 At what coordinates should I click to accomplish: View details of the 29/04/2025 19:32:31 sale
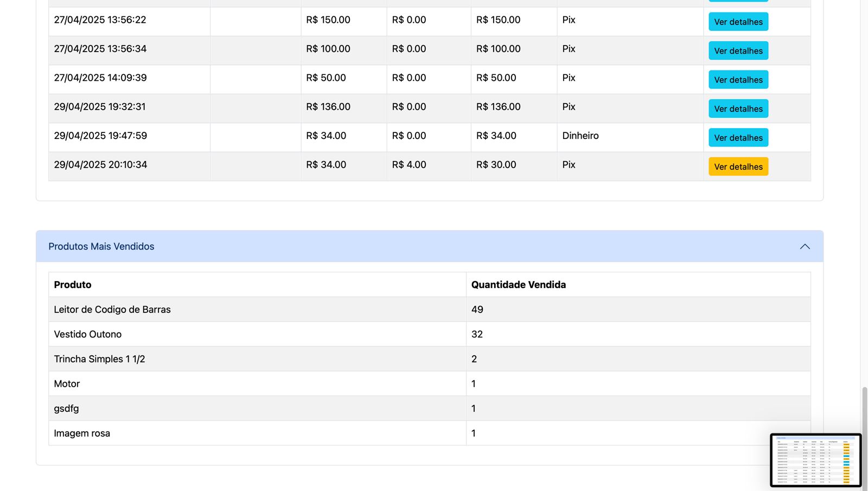coord(738,109)
